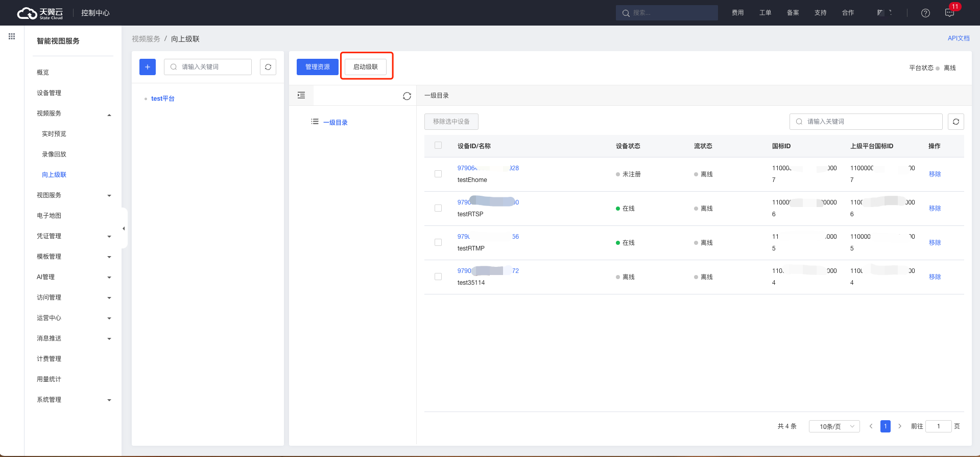Screen dimensions: 980x457
Task: Remove the testEhome device via 移除
Action: 935,174
